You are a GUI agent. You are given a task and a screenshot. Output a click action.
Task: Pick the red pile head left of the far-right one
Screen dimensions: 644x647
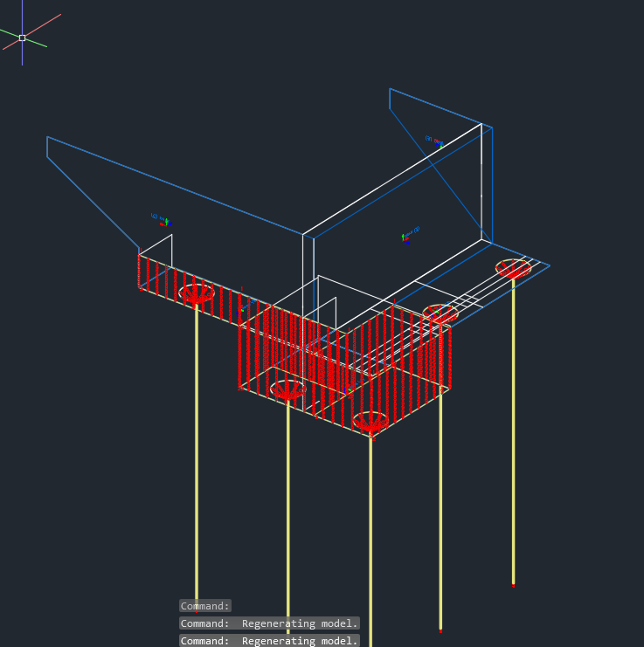point(440,313)
